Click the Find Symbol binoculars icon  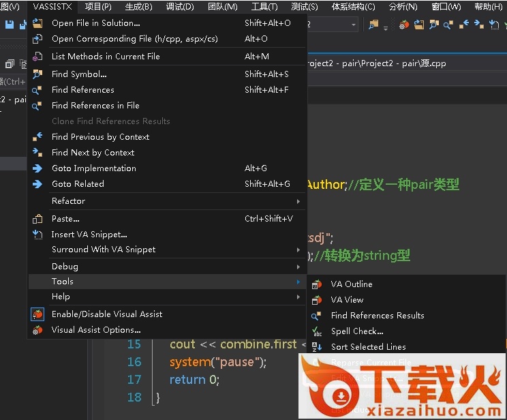pos(37,74)
